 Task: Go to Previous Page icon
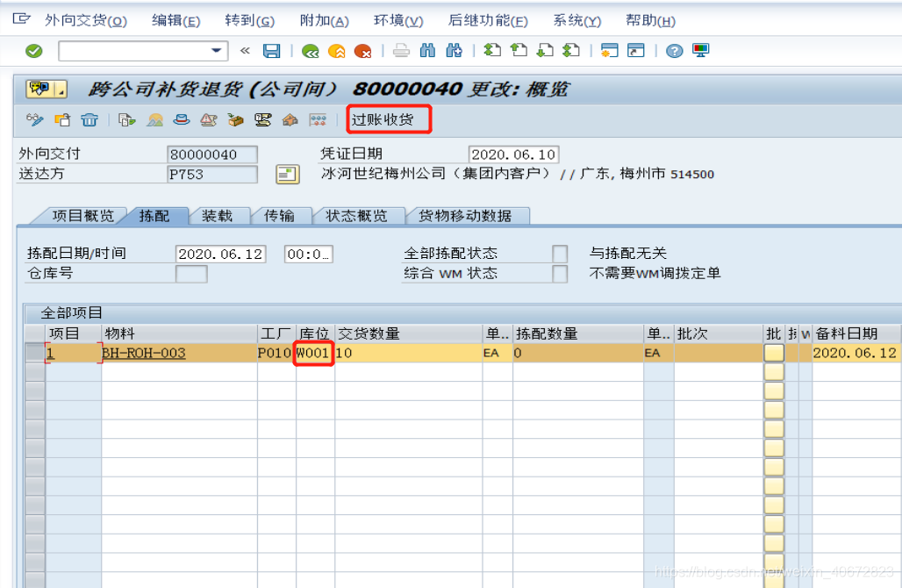point(519,51)
